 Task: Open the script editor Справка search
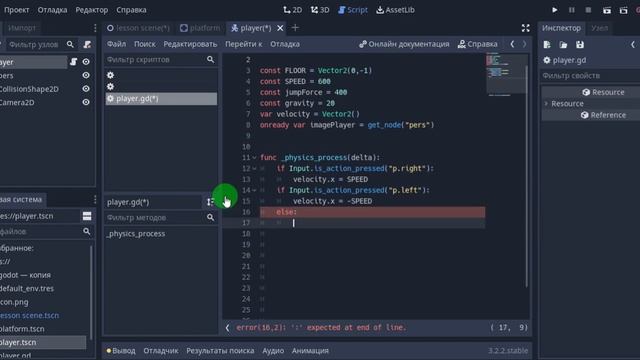[478, 44]
